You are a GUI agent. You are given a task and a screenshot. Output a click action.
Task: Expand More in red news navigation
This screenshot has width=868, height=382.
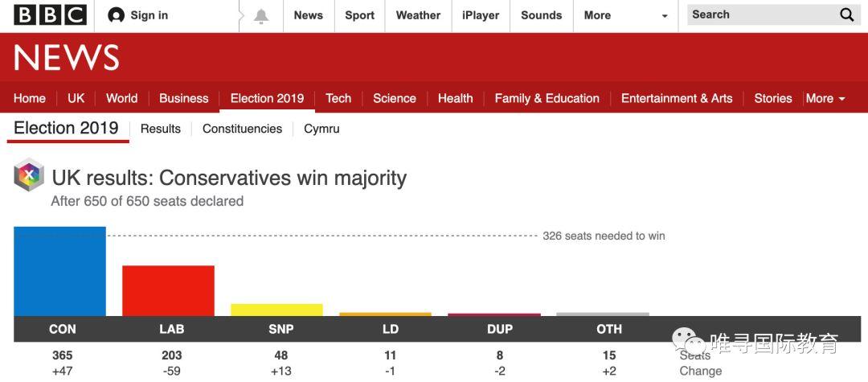(825, 98)
